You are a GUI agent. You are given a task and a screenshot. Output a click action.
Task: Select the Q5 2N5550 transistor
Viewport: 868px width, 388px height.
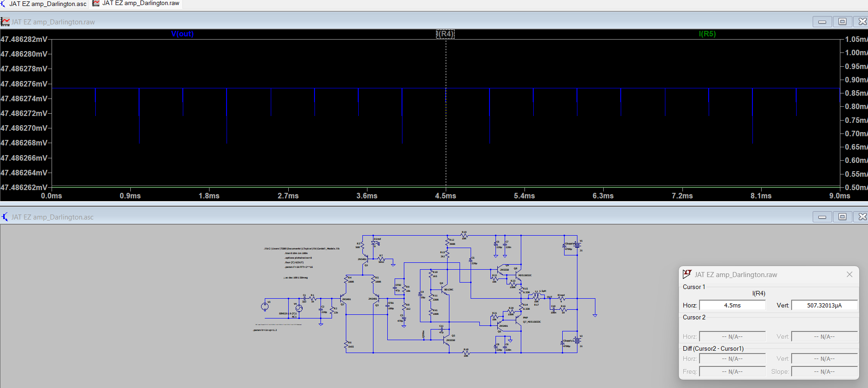click(x=446, y=340)
